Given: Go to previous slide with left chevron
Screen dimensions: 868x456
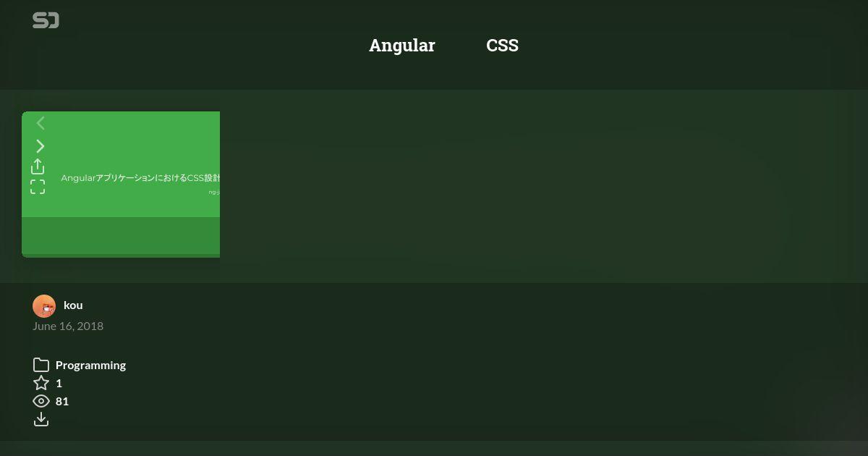Looking at the screenshot, I should coord(41,124).
